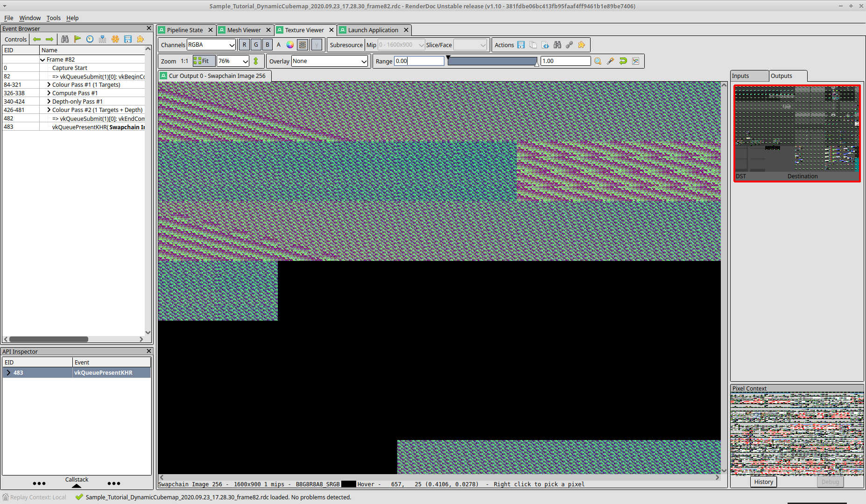866x504 pixels.
Task: Open the Channels RGBA dropdown
Action: tap(211, 45)
